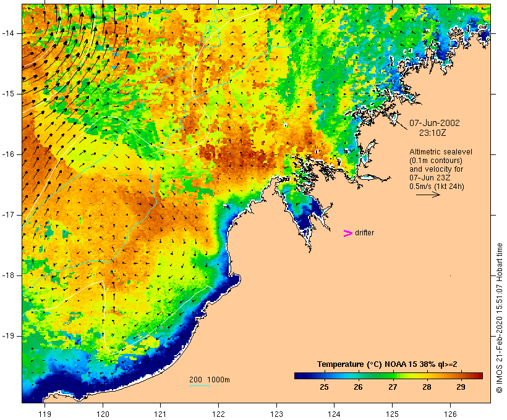Click the colorbar label '27'
Image resolution: width=507 pixels, height=420 pixels.
click(393, 387)
